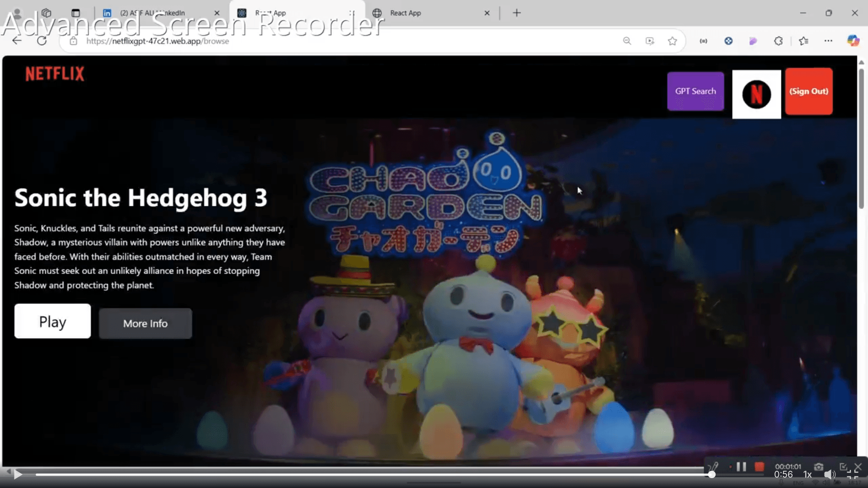Play Sonic the Hedgehog 3
This screenshot has width=868, height=488.
tap(52, 321)
